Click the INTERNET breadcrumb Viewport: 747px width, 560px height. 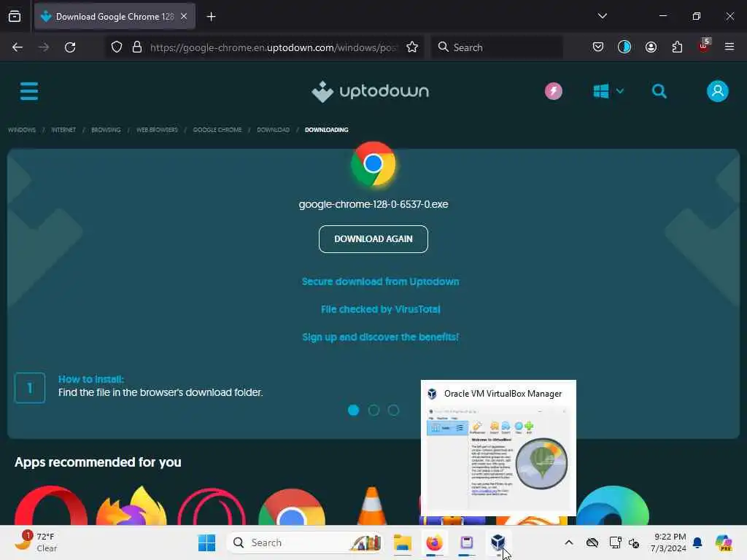pos(63,130)
